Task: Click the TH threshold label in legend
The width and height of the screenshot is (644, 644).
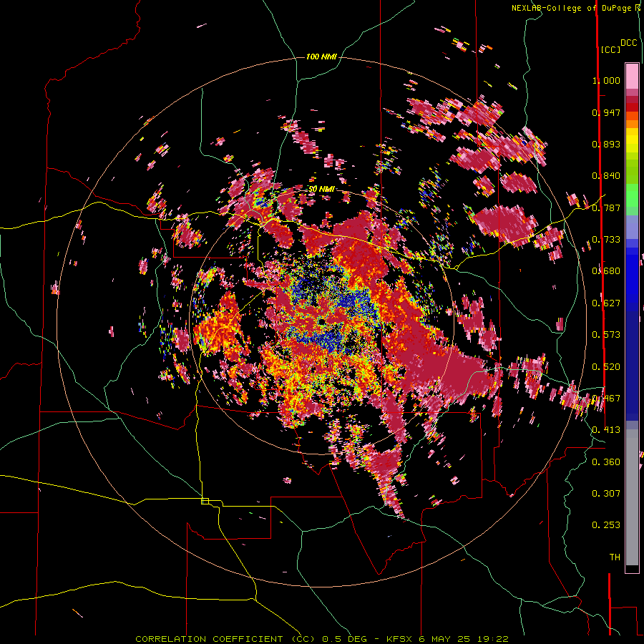Action: pyautogui.click(x=615, y=557)
